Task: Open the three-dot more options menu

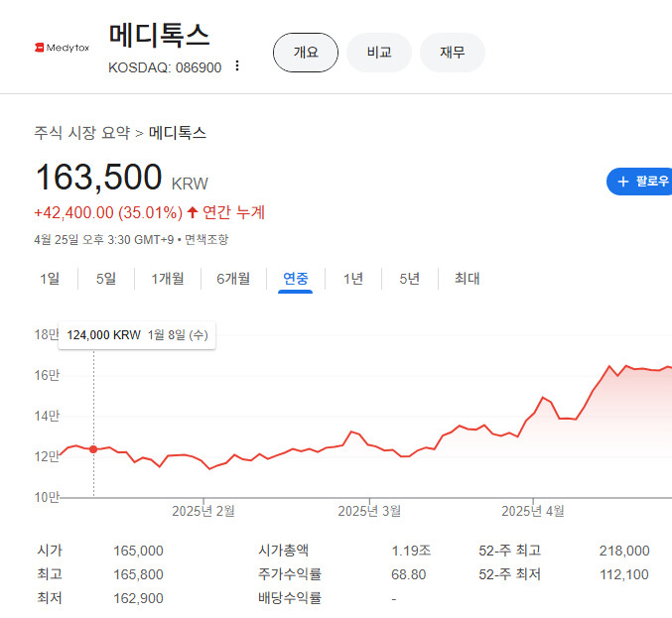Action: [x=237, y=65]
